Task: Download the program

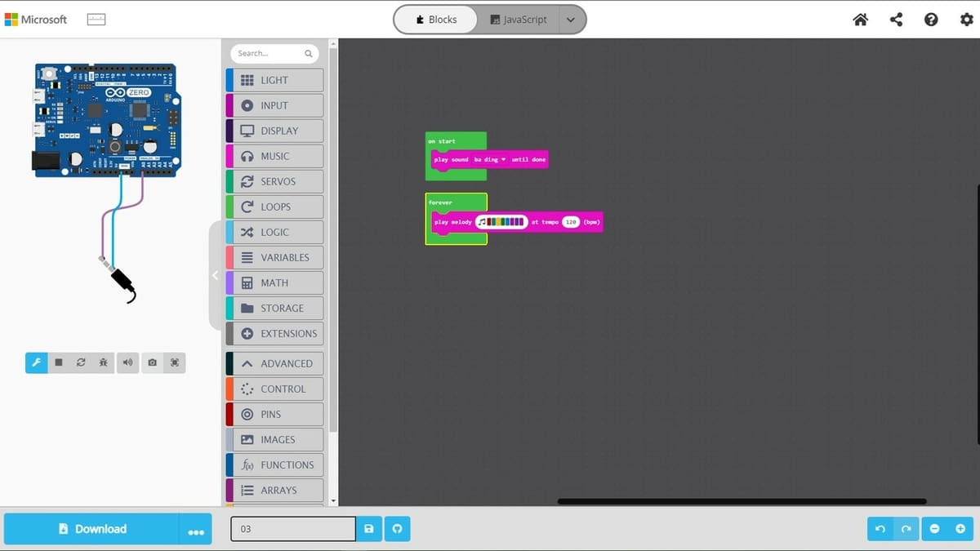Action: point(91,529)
